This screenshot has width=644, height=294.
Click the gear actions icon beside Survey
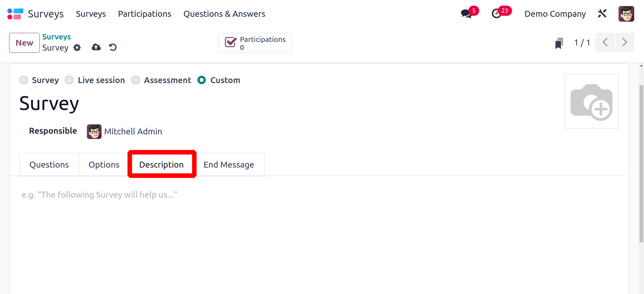tap(77, 47)
